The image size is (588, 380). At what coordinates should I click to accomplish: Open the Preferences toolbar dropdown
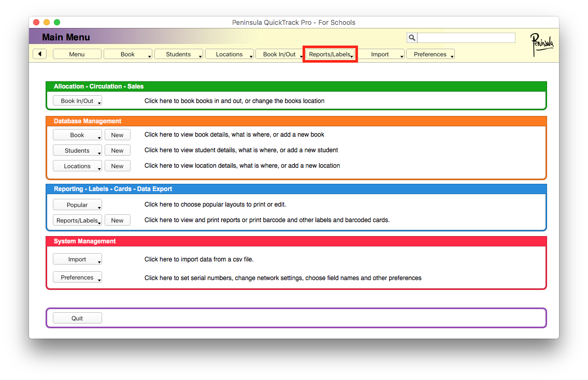pos(431,54)
